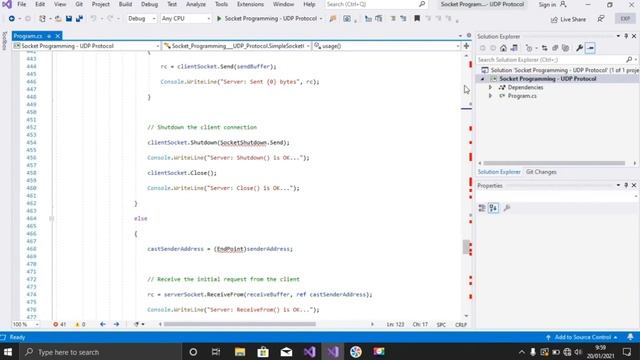The height and width of the screenshot is (360, 640).
Task: Switch to the Solution Explorer tab
Action: 499,172
